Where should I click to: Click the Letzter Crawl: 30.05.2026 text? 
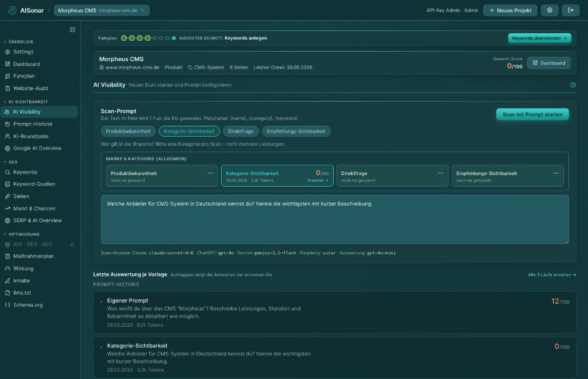click(x=283, y=67)
